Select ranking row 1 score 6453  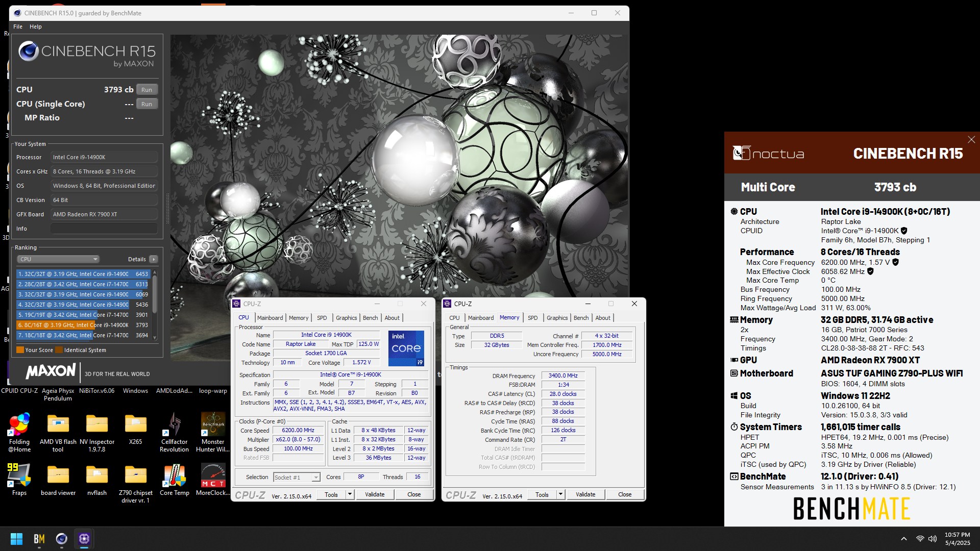pos(83,274)
